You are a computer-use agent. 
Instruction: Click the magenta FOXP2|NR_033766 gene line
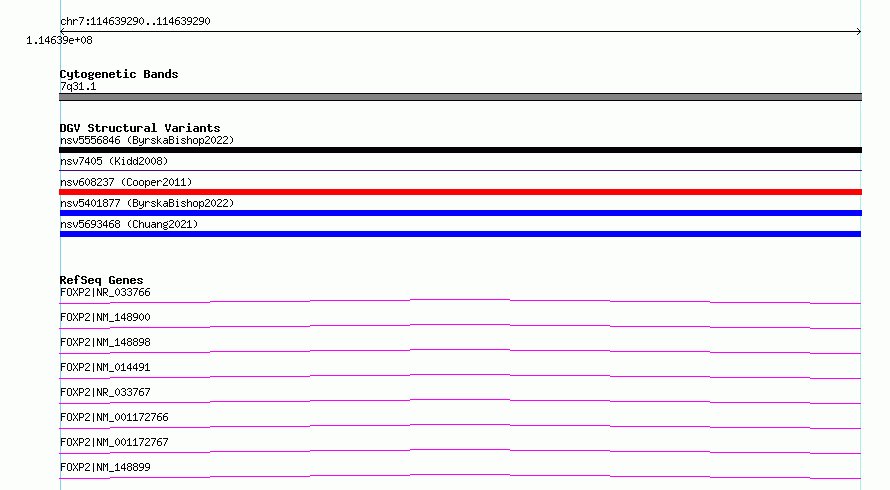460,301
